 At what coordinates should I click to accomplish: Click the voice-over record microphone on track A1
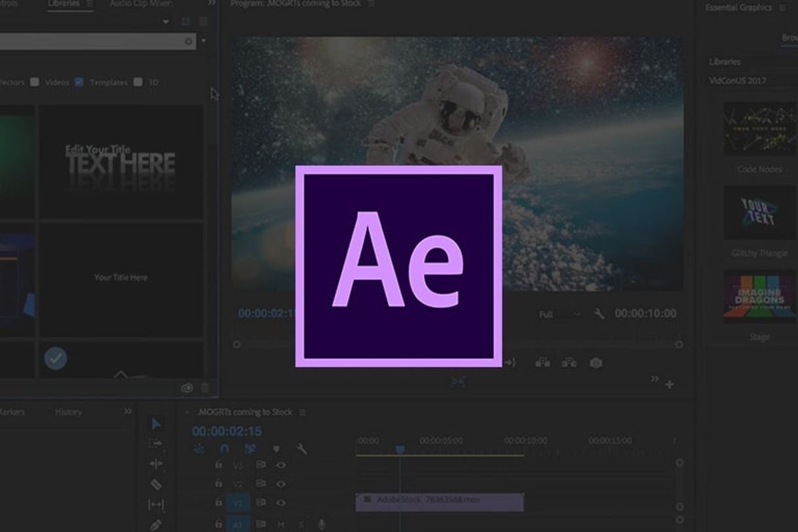[x=321, y=523]
